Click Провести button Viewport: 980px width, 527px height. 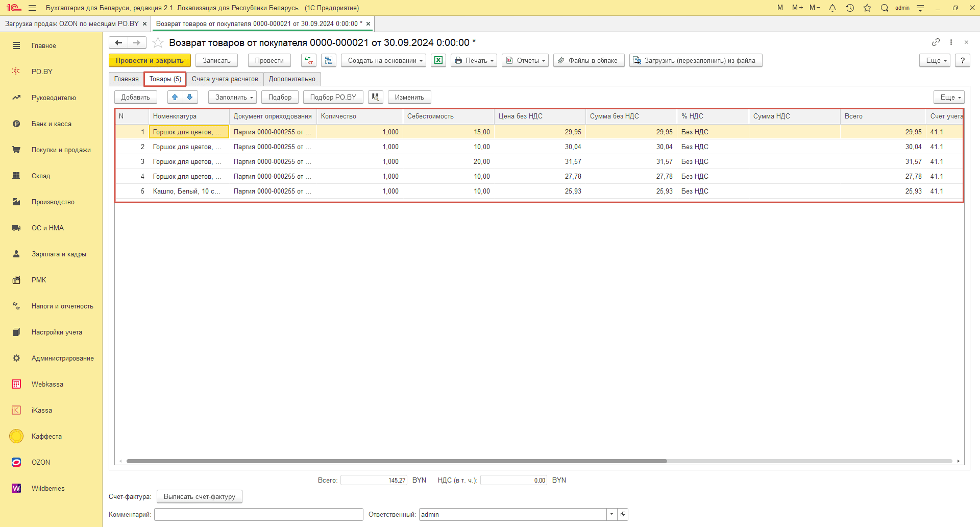(269, 60)
